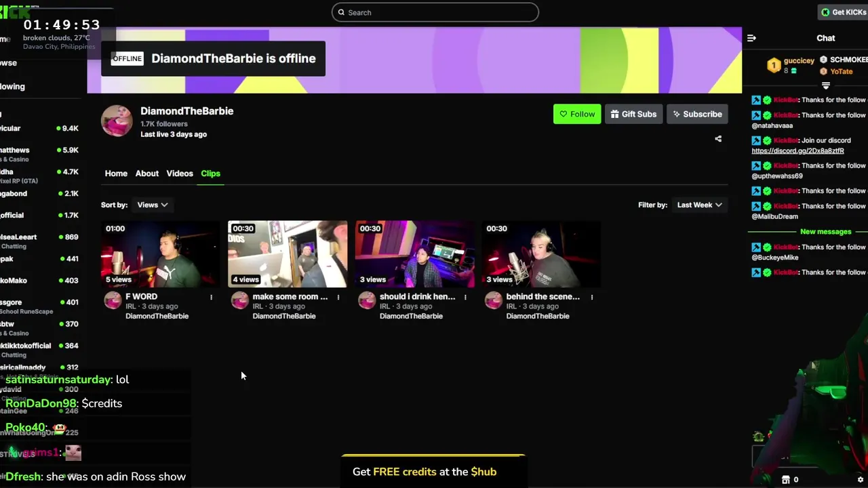Click the DiamondTheBarbie name under the F WORD clip
The image size is (868, 488).
157,316
